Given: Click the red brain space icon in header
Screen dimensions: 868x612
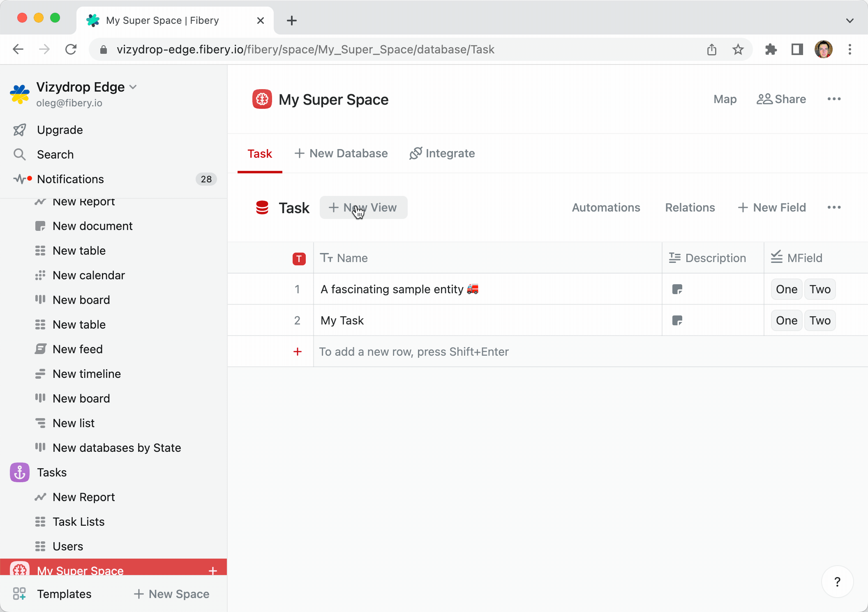Looking at the screenshot, I should [262, 99].
